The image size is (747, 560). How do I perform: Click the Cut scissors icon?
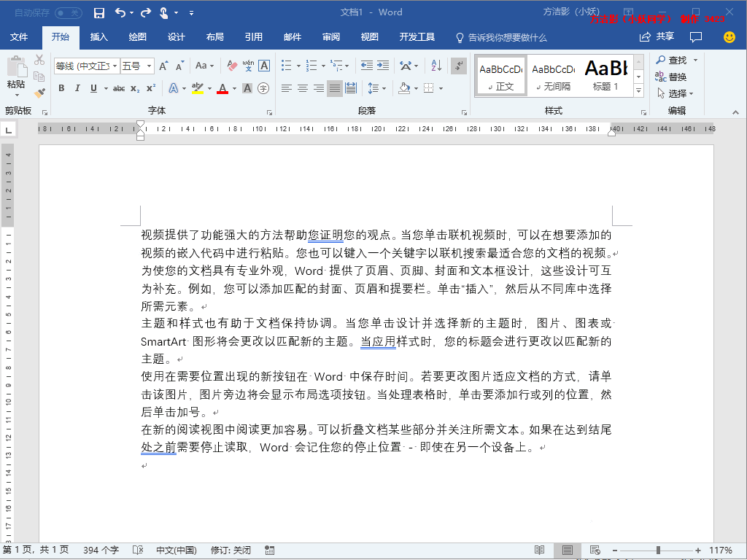click(x=39, y=60)
